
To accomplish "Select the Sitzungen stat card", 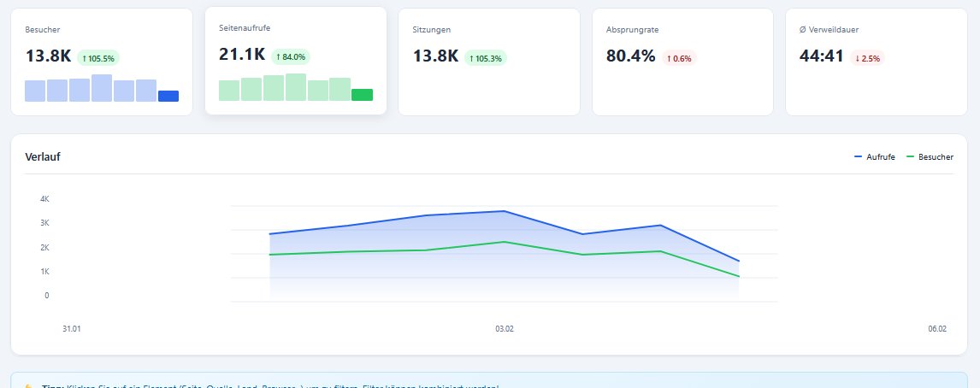I will click(x=489, y=62).
